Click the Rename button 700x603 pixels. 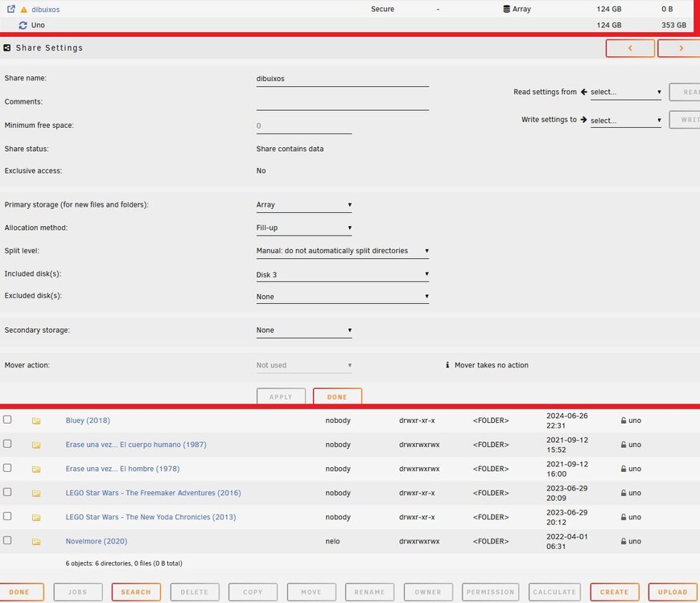click(369, 592)
